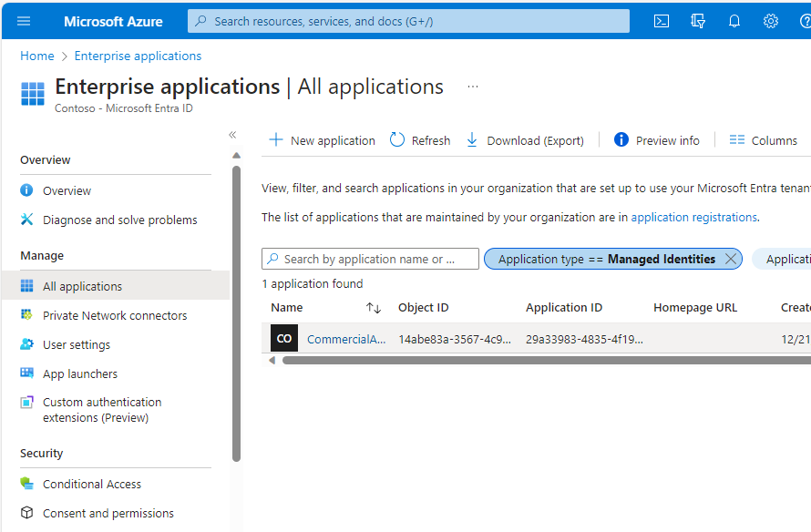
Task: Open the Help question mark icon
Action: pos(806,20)
